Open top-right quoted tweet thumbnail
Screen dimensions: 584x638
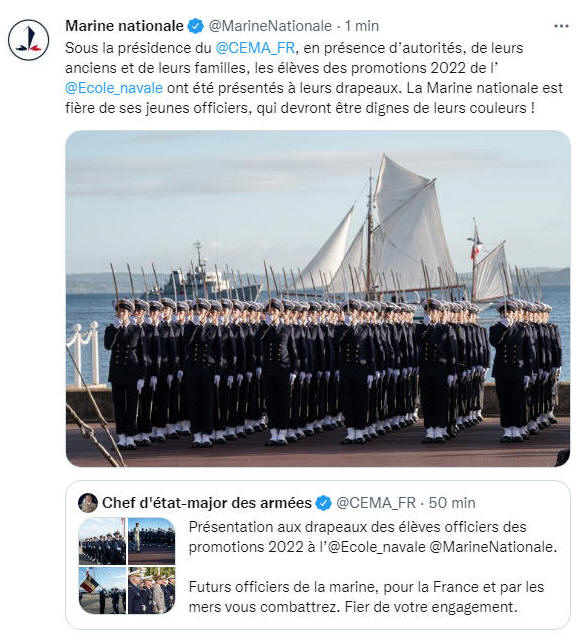(151, 541)
